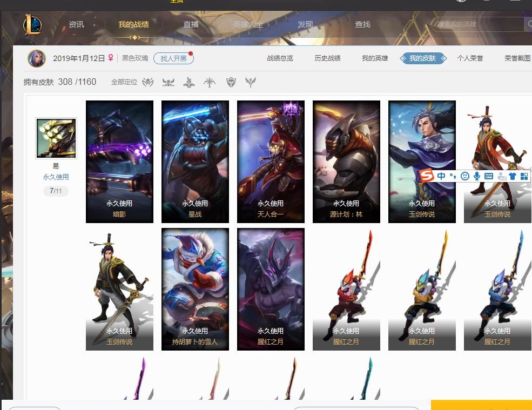Filter skins by the bow marksman role icon
The width and height of the screenshot is (532, 410).
coord(210,82)
